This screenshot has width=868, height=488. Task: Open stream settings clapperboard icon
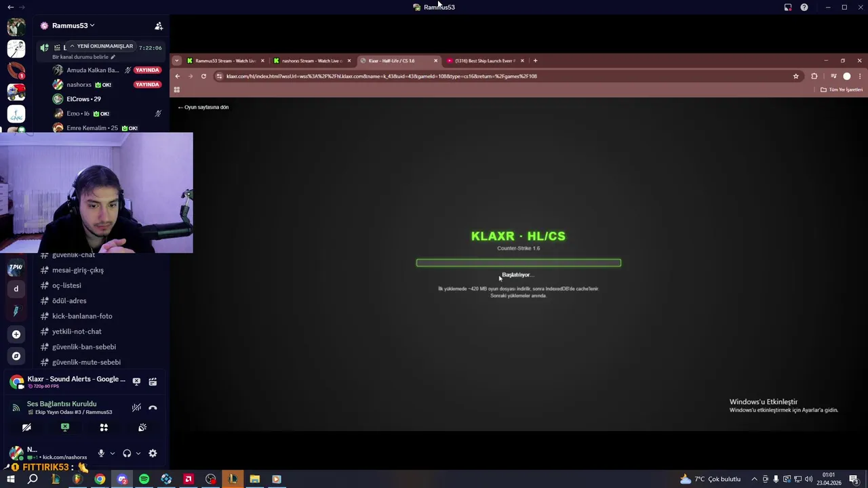pyautogui.click(x=153, y=382)
